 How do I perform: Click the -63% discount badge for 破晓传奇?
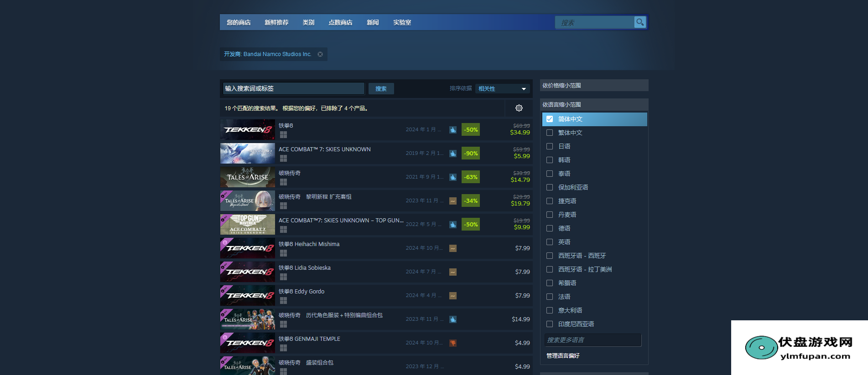(471, 177)
